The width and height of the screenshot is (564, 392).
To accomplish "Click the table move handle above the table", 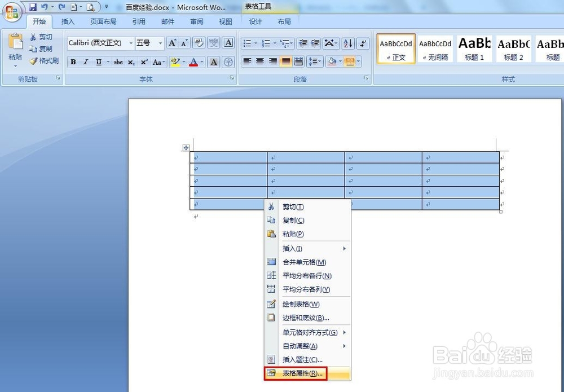I will tap(186, 147).
